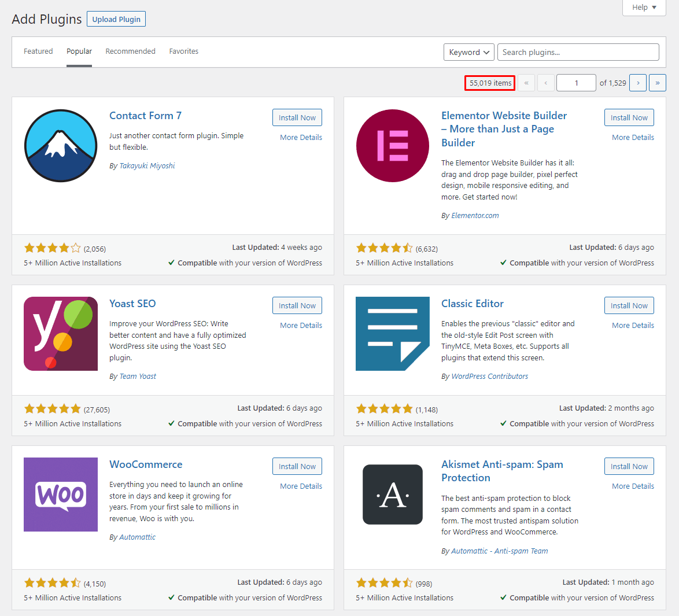View More Details for Elementor
679x616 pixels.
click(x=633, y=137)
